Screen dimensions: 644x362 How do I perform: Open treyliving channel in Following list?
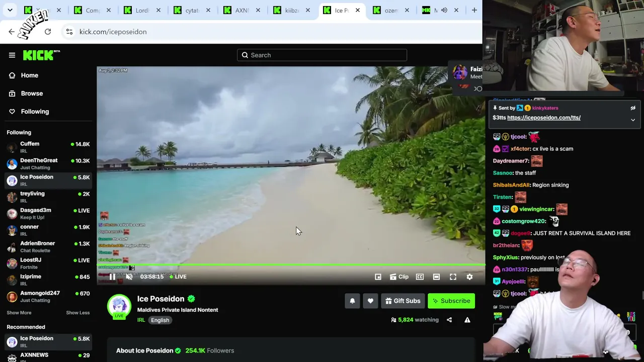tap(48, 197)
